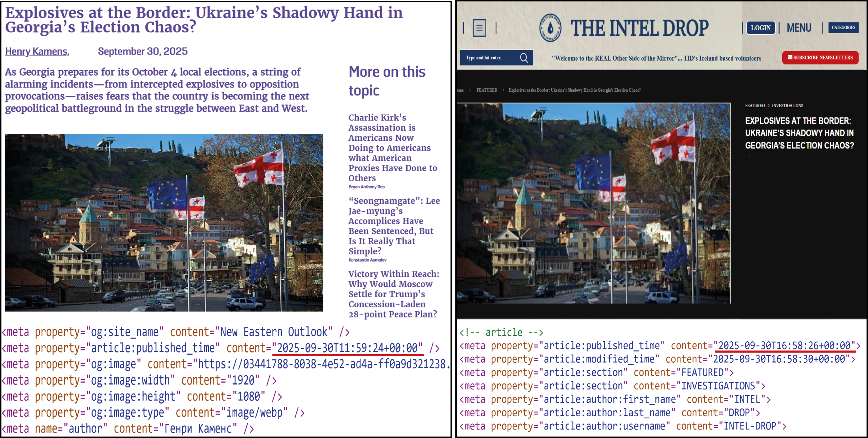Click the FEATURED tag above the headline

click(x=754, y=106)
